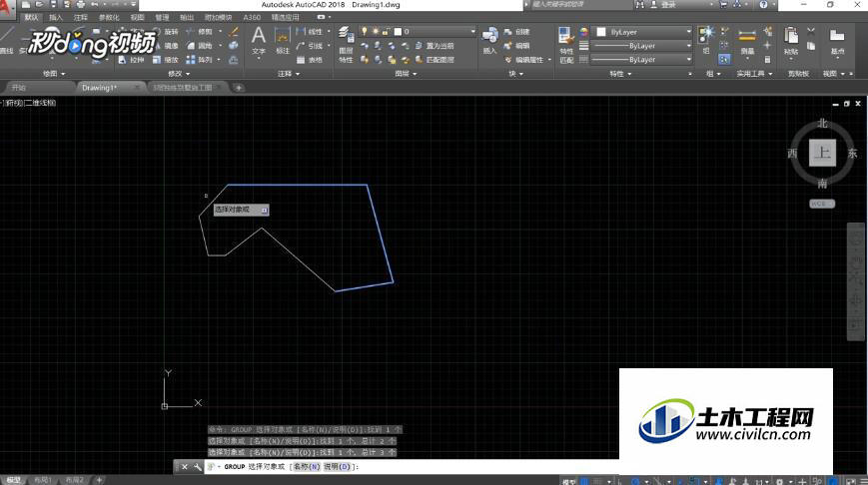Open the 开始 (Start) file tab
The width and height of the screenshot is (868, 485).
39,88
